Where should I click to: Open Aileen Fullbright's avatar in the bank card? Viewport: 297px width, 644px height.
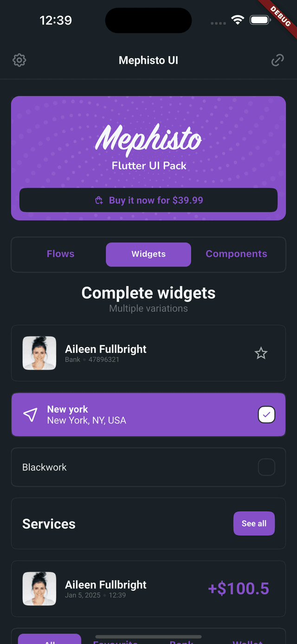[39, 353]
